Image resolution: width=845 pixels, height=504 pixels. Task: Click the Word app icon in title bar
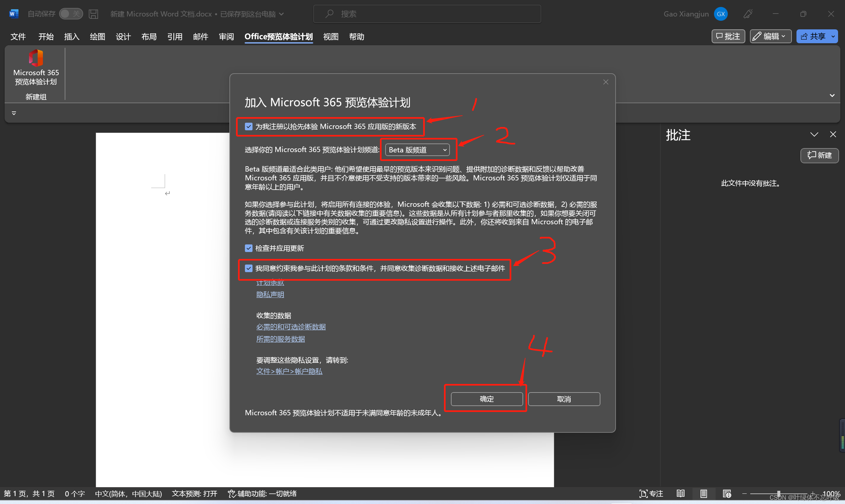click(x=14, y=14)
